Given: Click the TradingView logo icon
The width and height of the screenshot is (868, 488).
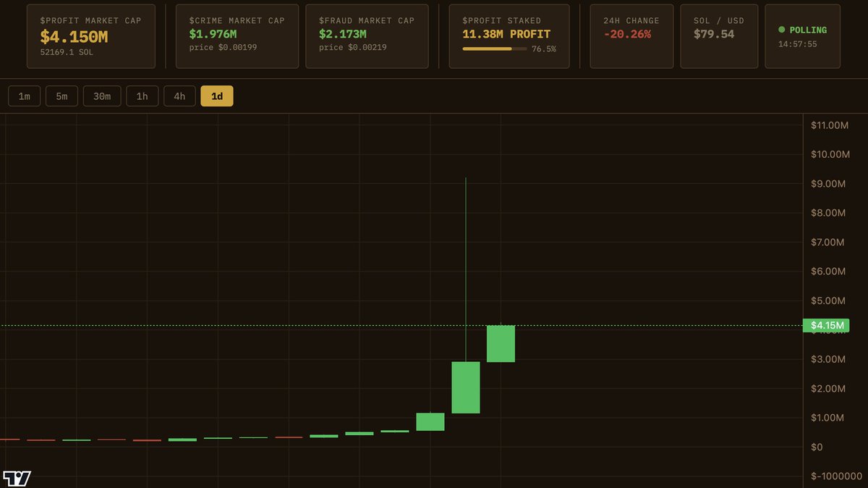Looking at the screenshot, I should [x=17, y=479].
